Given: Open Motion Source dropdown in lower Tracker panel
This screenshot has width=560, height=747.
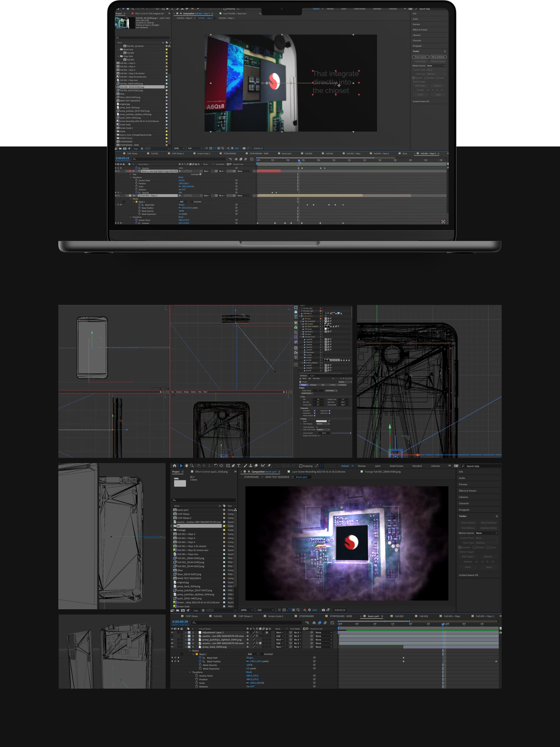Looking at the screenshot, I should pos(487,533).
